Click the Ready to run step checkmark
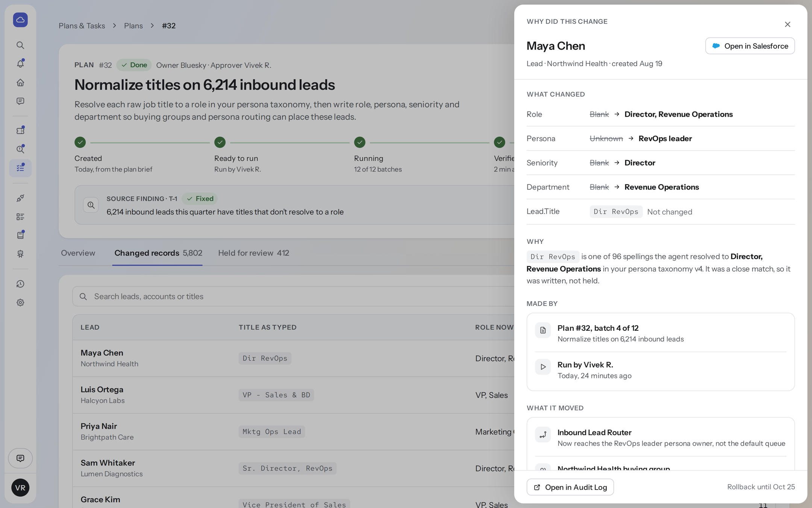812x508 pixels. click(220, 142)
